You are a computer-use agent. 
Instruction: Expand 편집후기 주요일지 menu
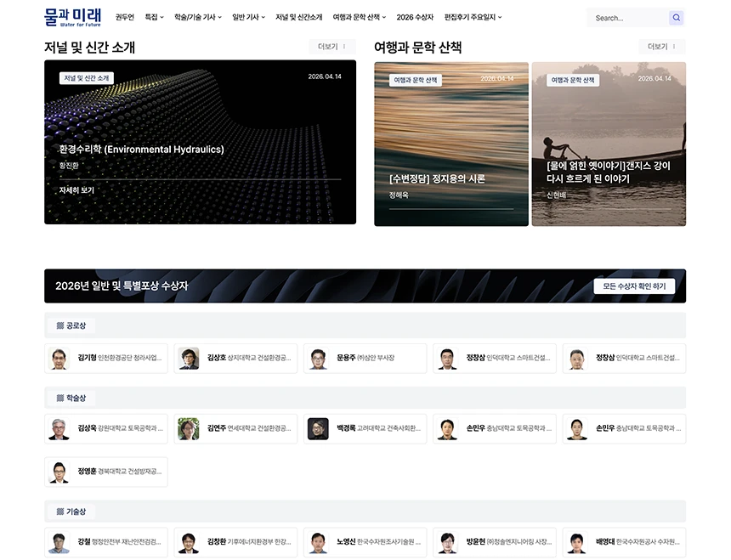point(473,17)
